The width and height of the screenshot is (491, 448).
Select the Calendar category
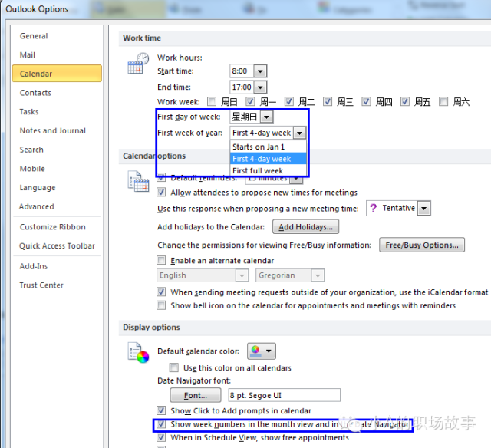click(57, 74)
